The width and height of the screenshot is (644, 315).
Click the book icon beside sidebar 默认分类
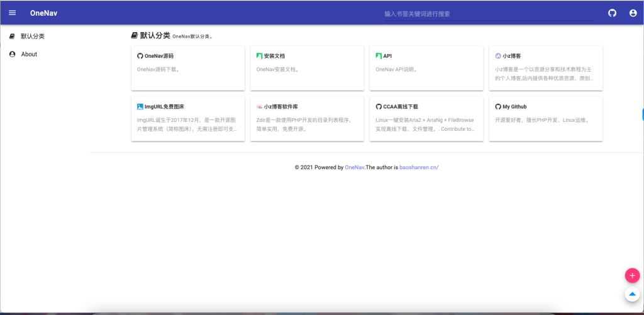click(12, 36)
